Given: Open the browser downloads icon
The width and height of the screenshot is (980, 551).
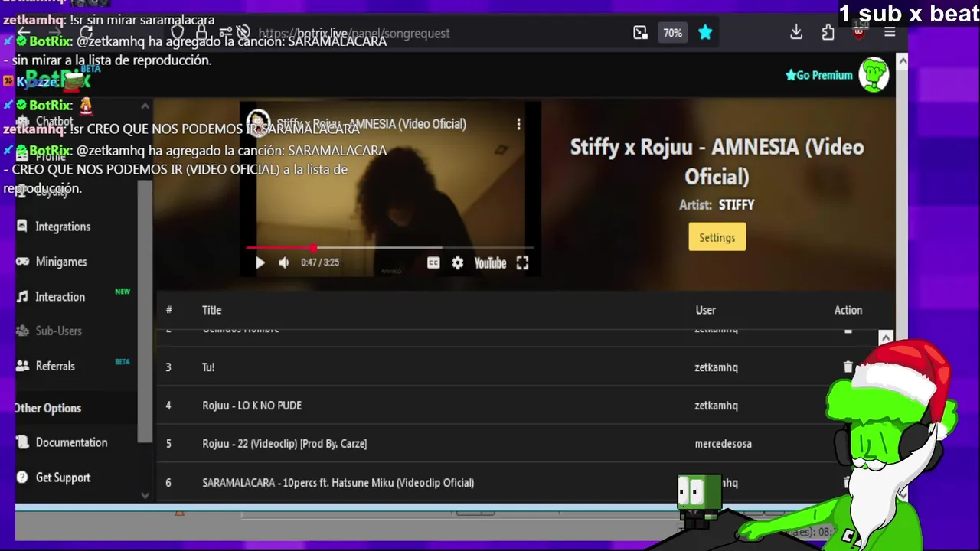Looking at the screenshot, I should click(796, 32).
